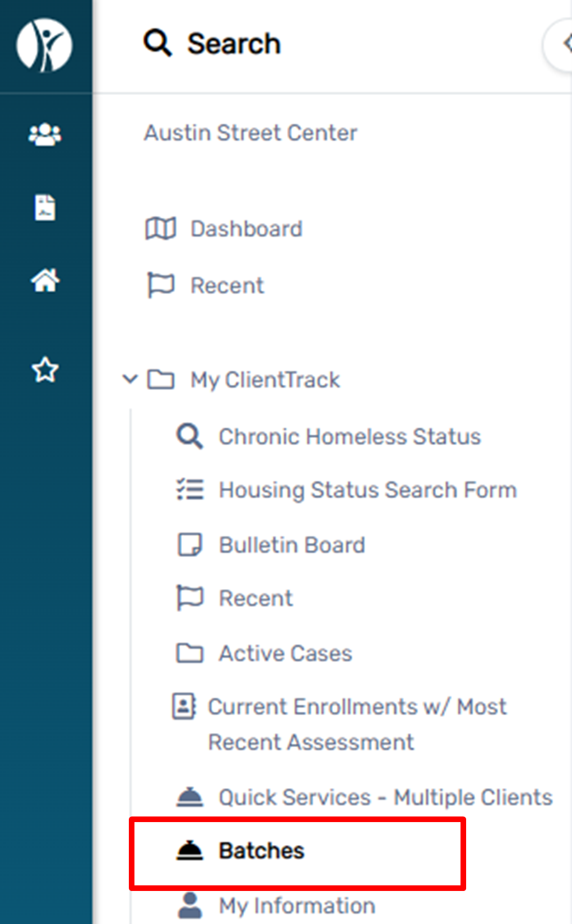Click the Batches bell icon
This screenshot has height=924, width=572.
(190, 850)
